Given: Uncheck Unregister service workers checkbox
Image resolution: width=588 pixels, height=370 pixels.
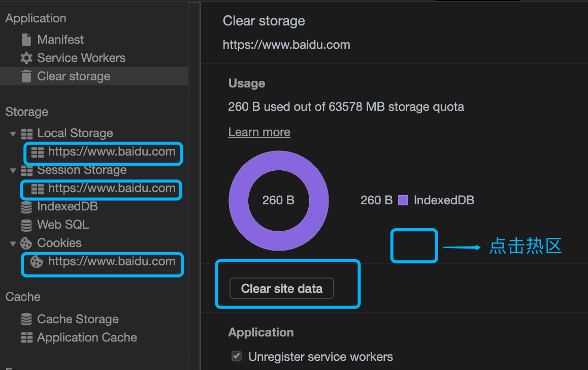Looking at the screenshot, I should tap(236, 356).
